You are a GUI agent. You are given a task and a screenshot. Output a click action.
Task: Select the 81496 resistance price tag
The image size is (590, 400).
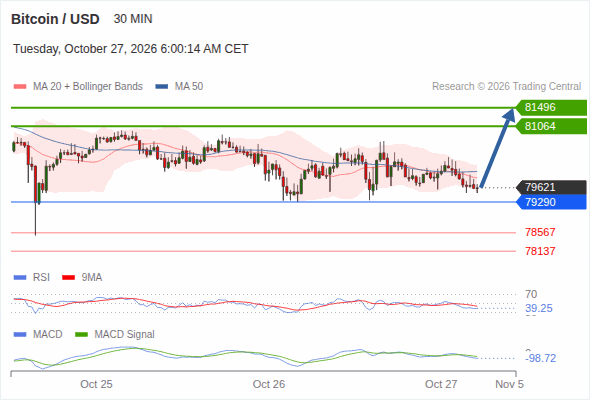551,107
